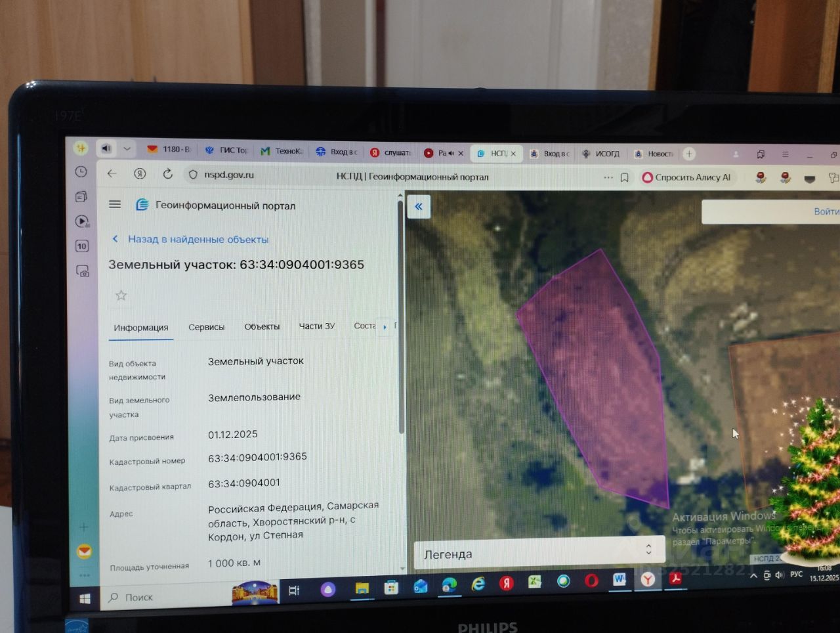The image size is (840, 633).
Task: Select the Землепользование value text
Action: pyautogui.click(x=254, y=397)
